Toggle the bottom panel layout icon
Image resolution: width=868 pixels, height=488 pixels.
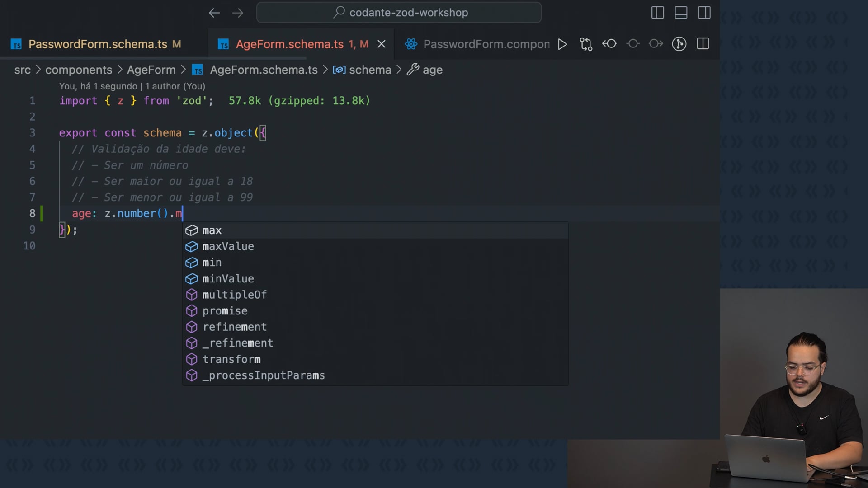681,13
